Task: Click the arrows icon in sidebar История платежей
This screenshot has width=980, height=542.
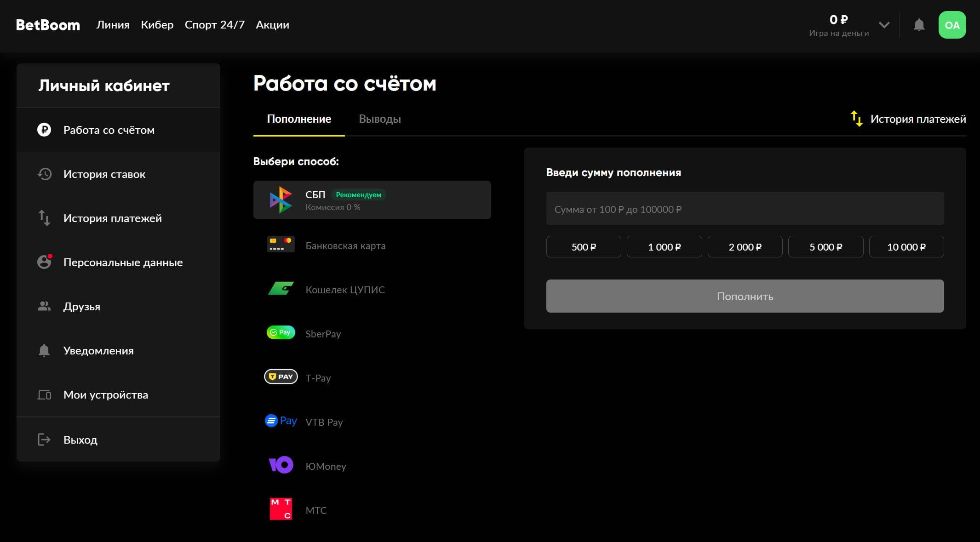Action: click(44, 218)
